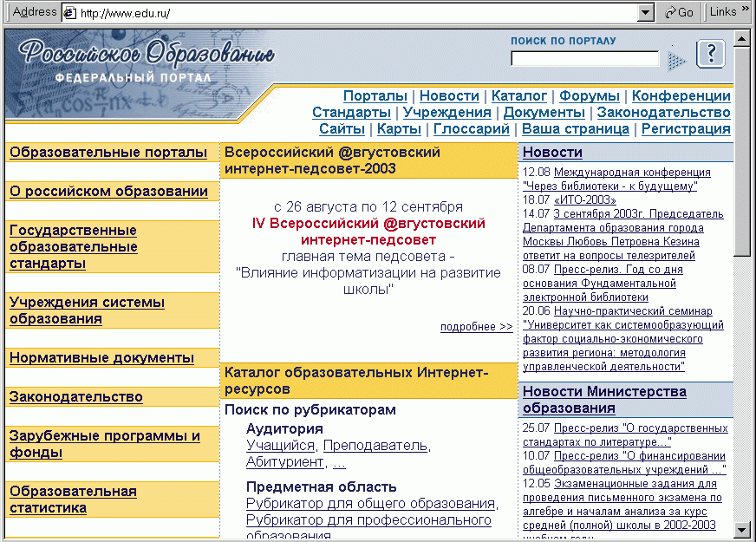756x542 pixels.
Task: Open the Законодательство top menu link
Action: click(664, 113)
